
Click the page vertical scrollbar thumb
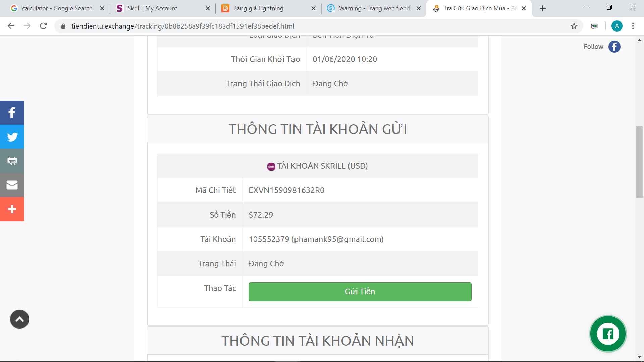click(x=640, y=162)
